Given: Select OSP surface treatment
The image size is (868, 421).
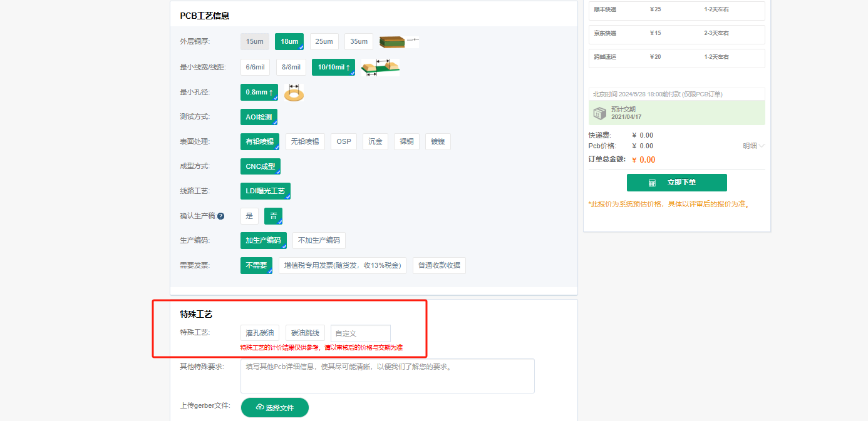Looking at the screenshot, I should click(x=343, y=141).
